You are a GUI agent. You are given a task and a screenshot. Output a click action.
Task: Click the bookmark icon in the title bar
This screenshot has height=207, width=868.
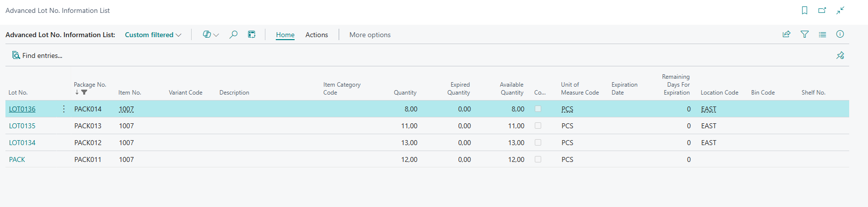pyautogui.click(x=805, y=10)
